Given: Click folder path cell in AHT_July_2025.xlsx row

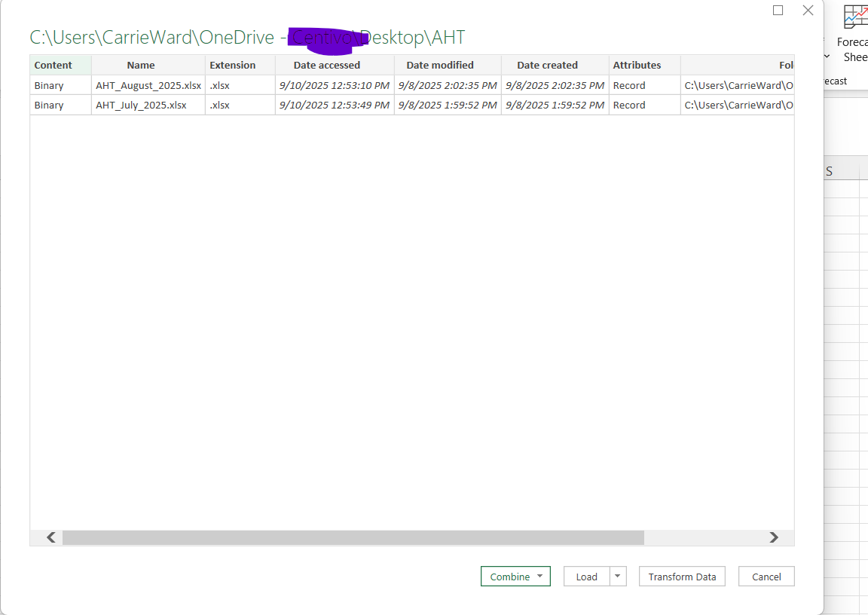Looking at the screenshot, I should point(738,106).
